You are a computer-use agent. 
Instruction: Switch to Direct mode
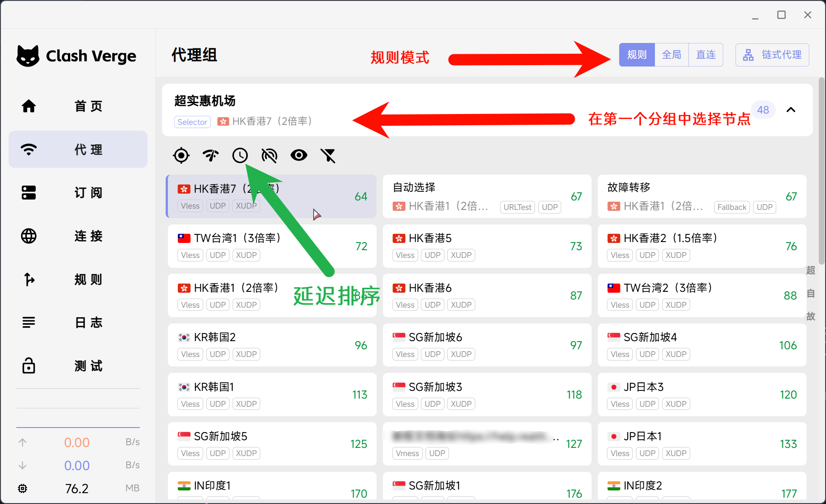point(706,55)
